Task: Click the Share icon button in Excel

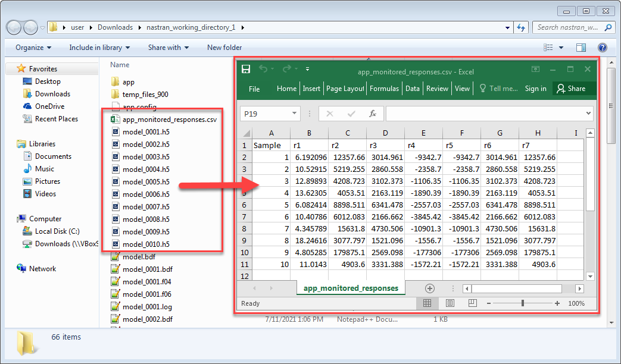Action: [571, 89]
